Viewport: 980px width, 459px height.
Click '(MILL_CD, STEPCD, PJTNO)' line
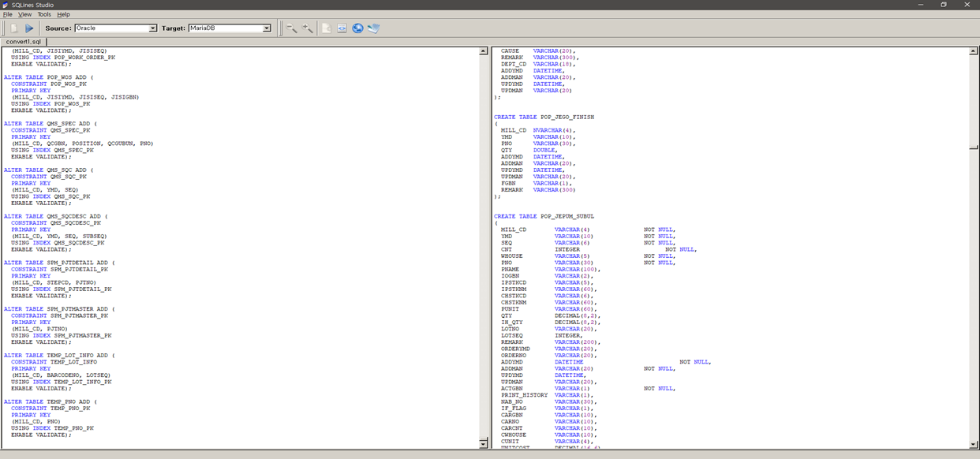pyautogui.click(x=54, y=282)
